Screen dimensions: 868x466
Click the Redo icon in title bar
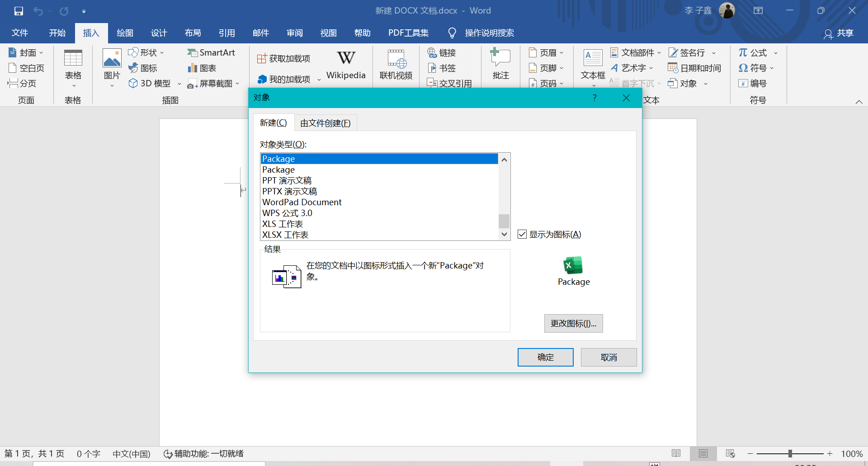pyautogui.click(x=64, y=11)
